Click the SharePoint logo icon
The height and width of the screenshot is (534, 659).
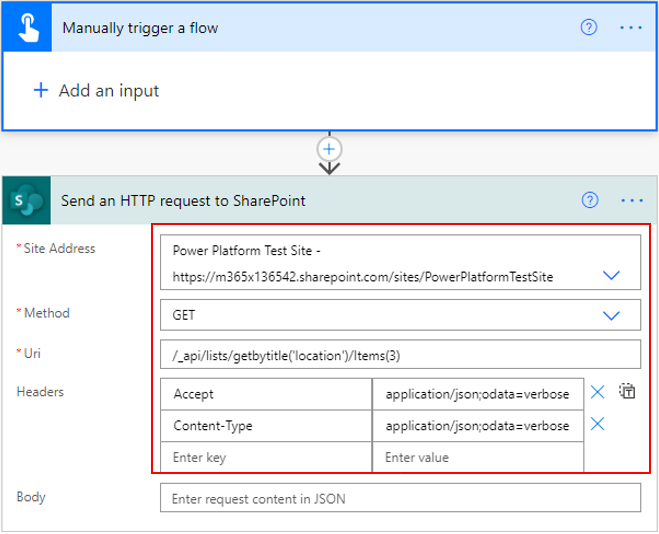[x=27, y=200]
